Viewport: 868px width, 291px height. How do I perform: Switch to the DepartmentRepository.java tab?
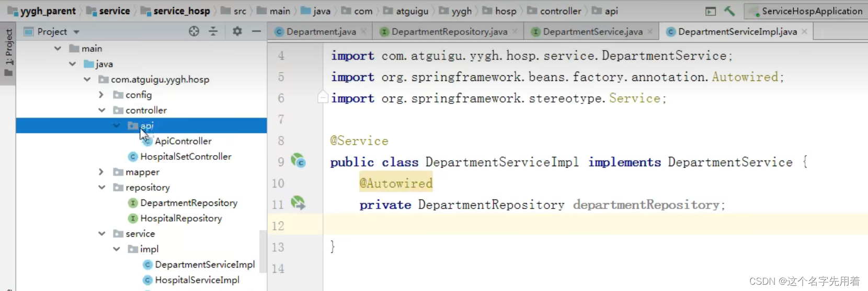[x=449, y=32]
